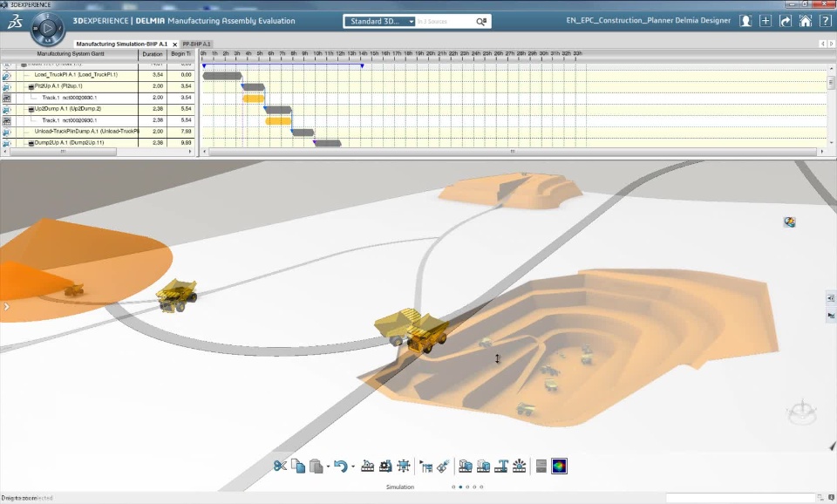Click the Help question mark icon
Image resolution: width=837 pixels, height=504 pixels.
826,21
